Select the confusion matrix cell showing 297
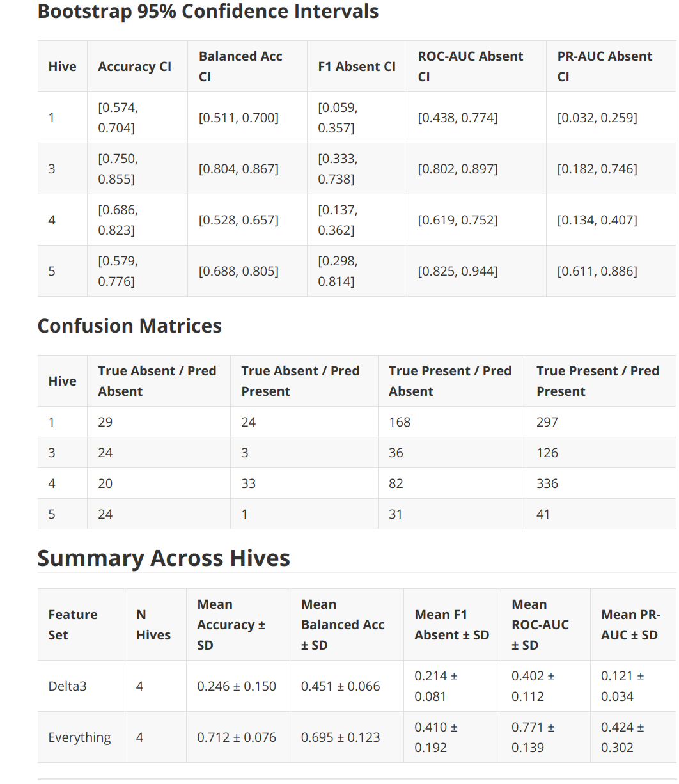 pos(547,422)
